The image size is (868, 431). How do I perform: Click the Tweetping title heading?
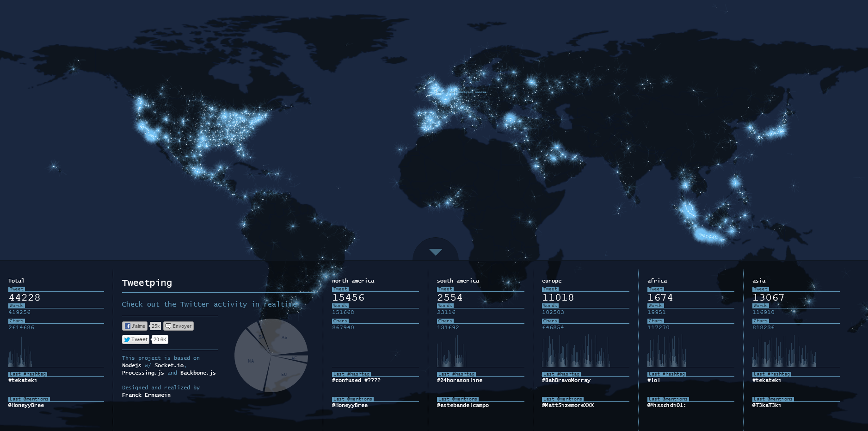coord(147,283)
